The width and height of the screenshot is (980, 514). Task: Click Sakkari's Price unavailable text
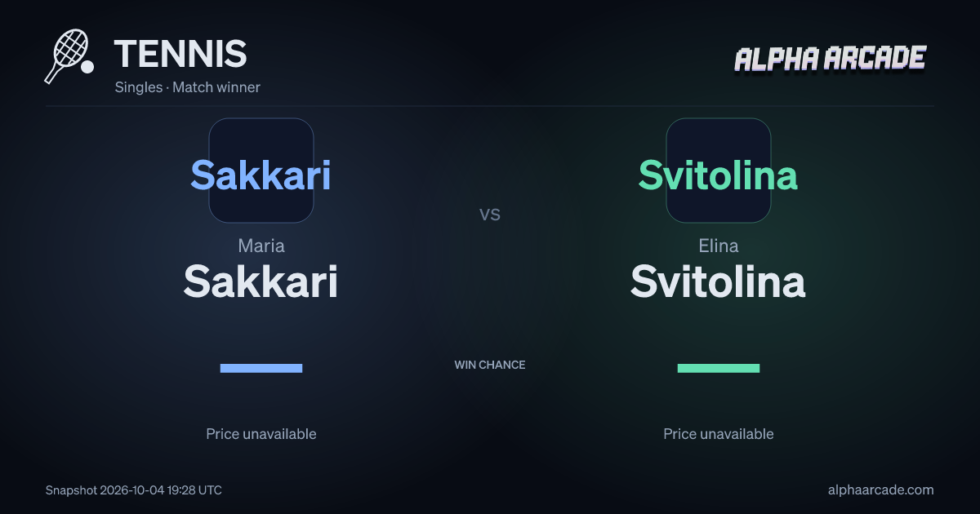point(261,434)
